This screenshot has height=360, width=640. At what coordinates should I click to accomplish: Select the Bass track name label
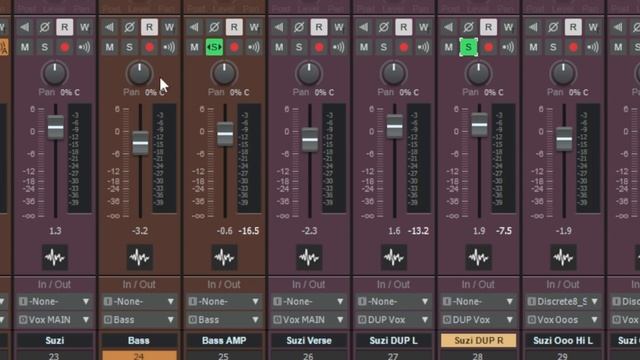139,340
